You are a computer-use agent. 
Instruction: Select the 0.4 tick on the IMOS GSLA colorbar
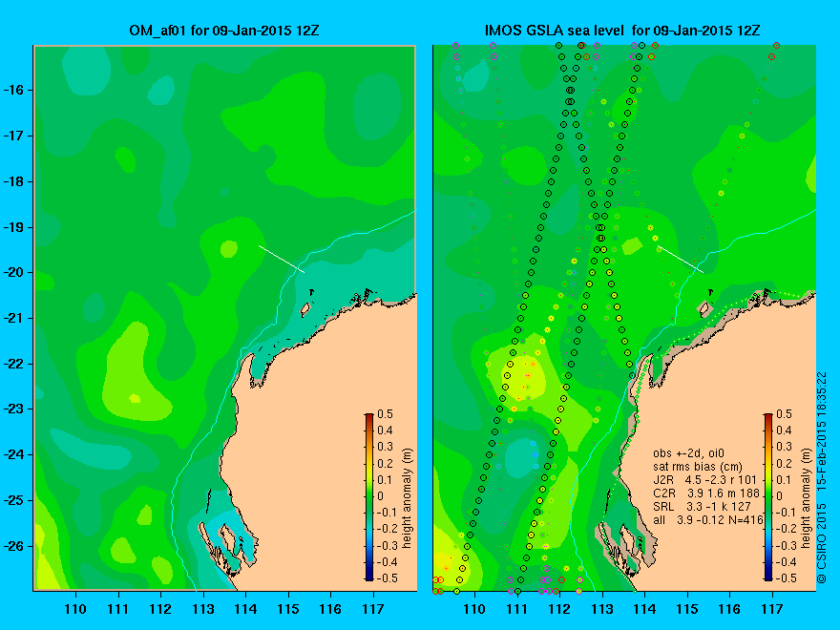[785, 430]
